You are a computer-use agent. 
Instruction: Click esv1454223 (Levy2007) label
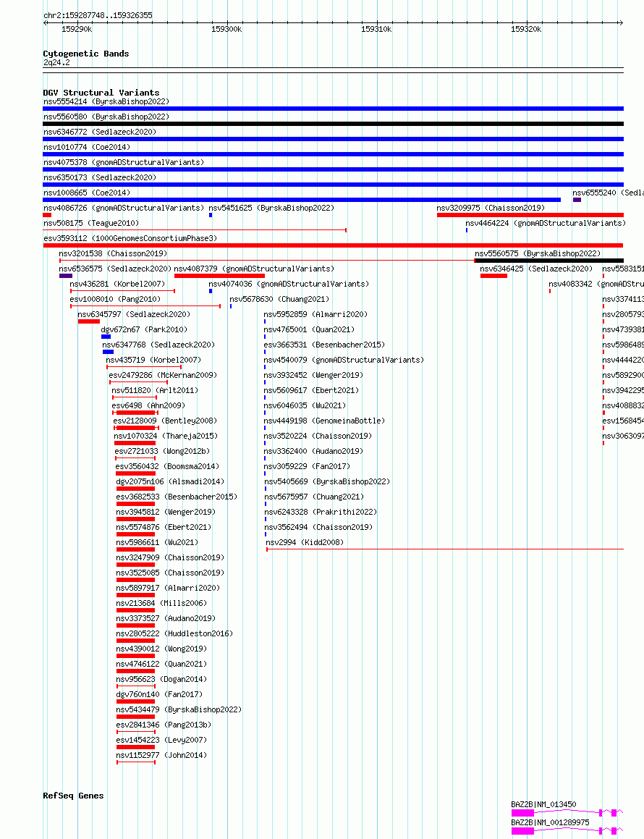(161, 740)
